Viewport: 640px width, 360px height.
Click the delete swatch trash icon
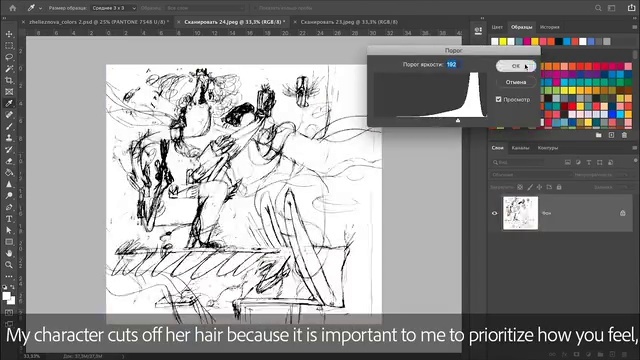[624, 135]
